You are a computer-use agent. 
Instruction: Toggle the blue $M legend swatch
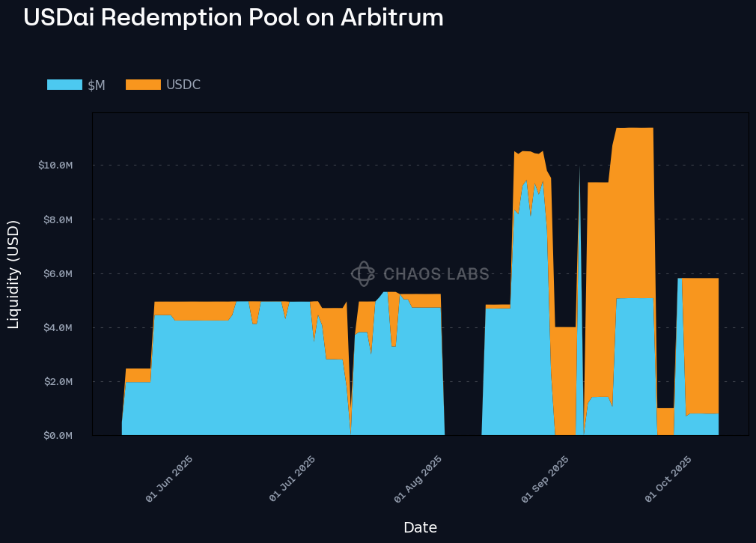64,85
